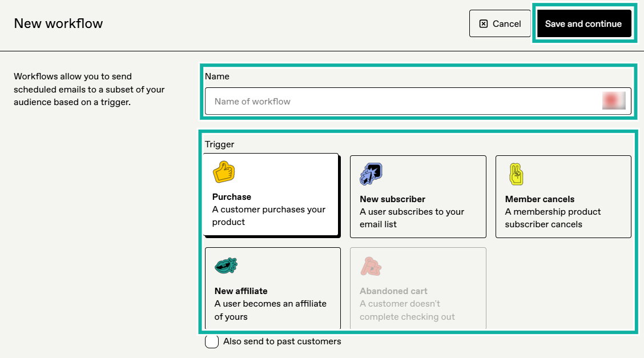Viewport: 644px width, 358px height.
Task: Click the New workflow page title
Action: tap(58, 23)
